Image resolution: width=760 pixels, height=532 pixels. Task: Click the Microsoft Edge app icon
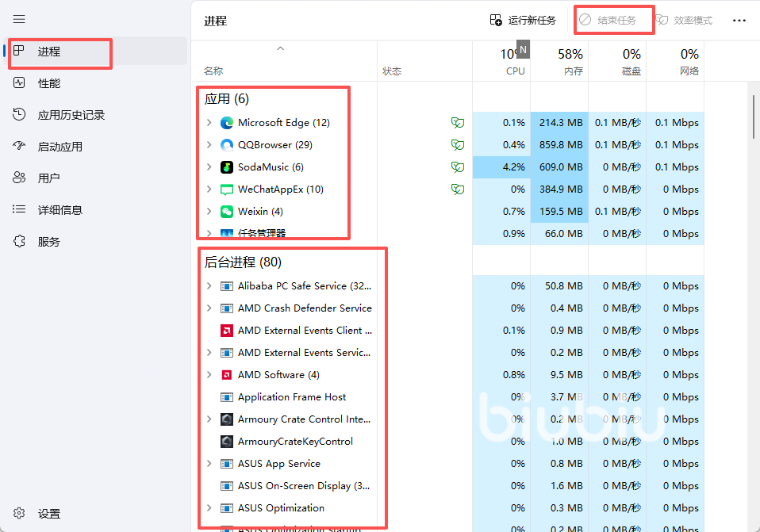(x=226, y=123)
